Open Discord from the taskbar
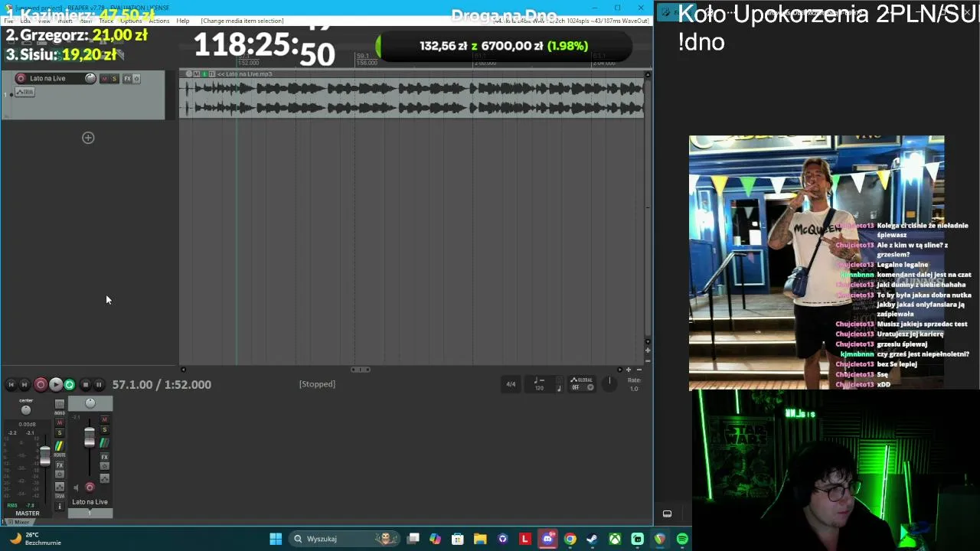Image resolution: width=980 pixels, height=551 pixels. (547, 539)
